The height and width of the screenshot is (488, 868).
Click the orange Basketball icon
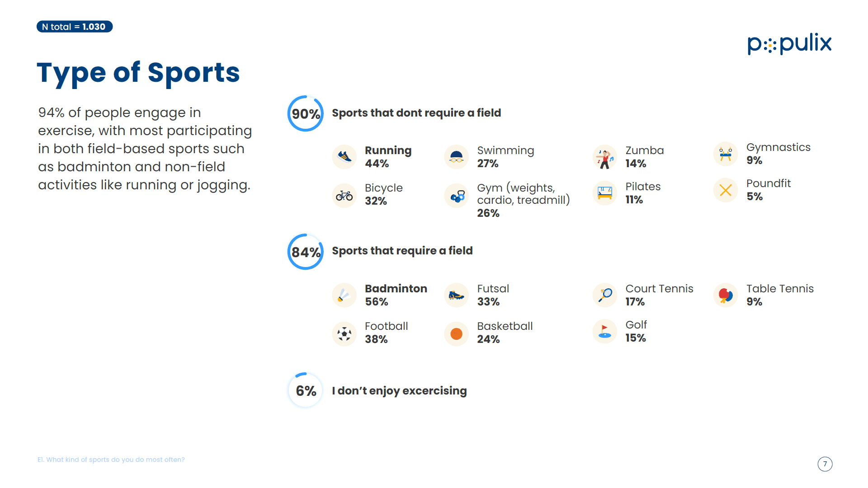[457, 334]
